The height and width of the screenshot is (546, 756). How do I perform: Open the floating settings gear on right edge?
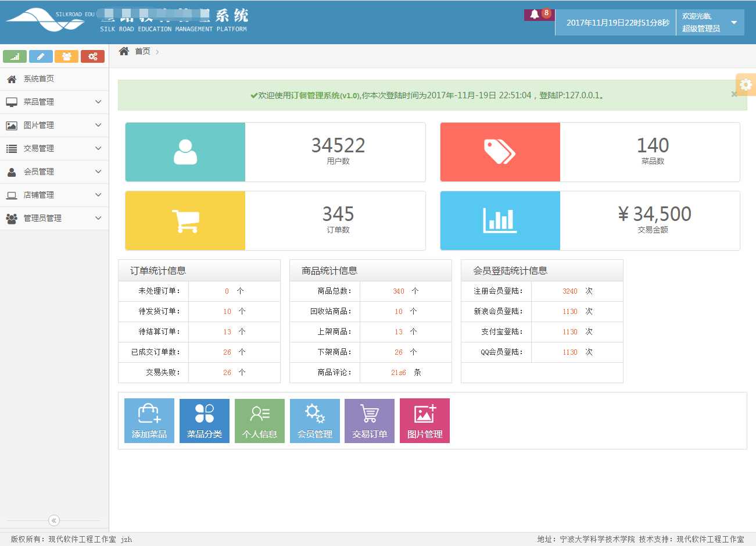[746, 85]
